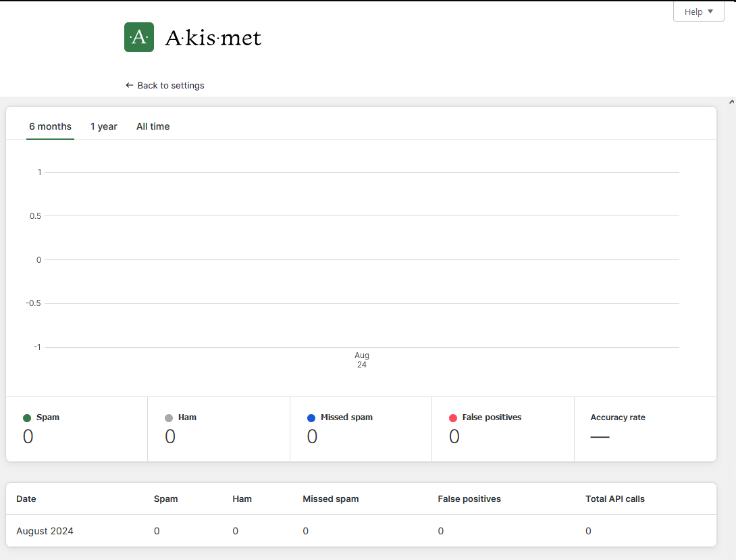Open the Help dropdown menu
This screenshot has width=736, height=560.
tap(698, 11)
